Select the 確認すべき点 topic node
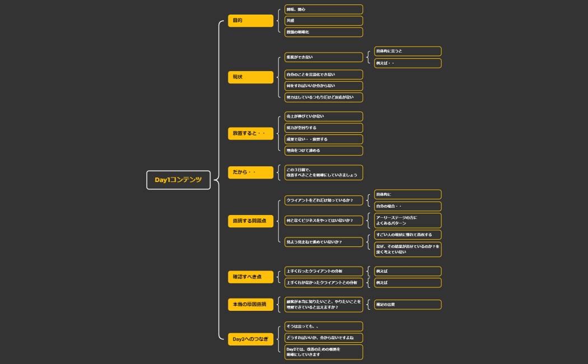This screenshot has width=588, height=364. coord(250,277)
